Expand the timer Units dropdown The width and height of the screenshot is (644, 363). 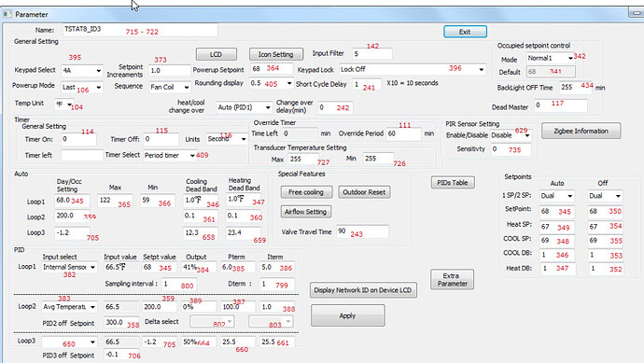tap(226, 139)
